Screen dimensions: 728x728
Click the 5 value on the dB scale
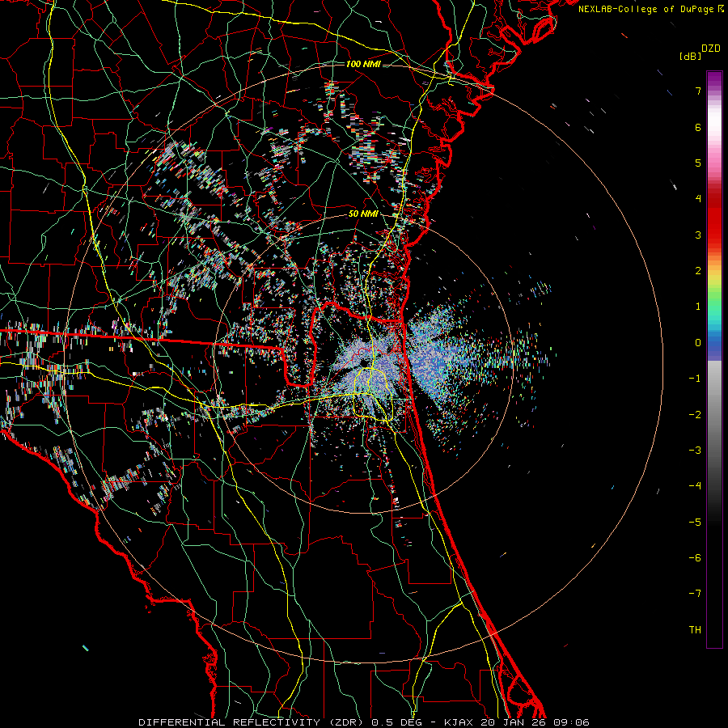point(698,163)
